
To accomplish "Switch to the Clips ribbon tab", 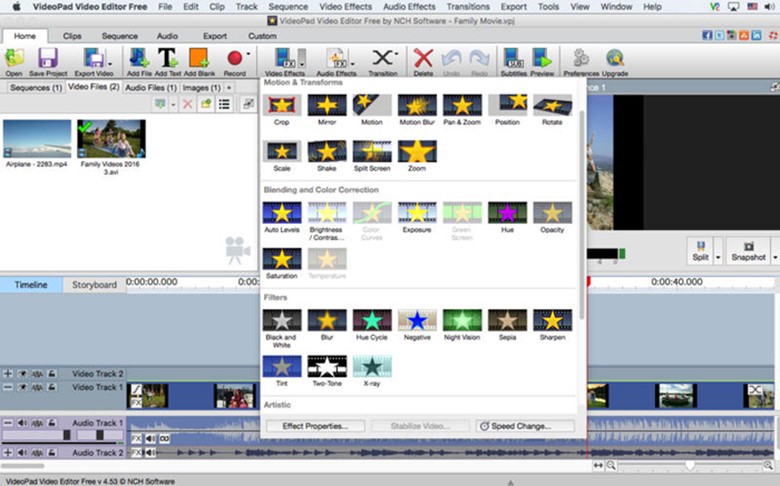I will 72,36.
